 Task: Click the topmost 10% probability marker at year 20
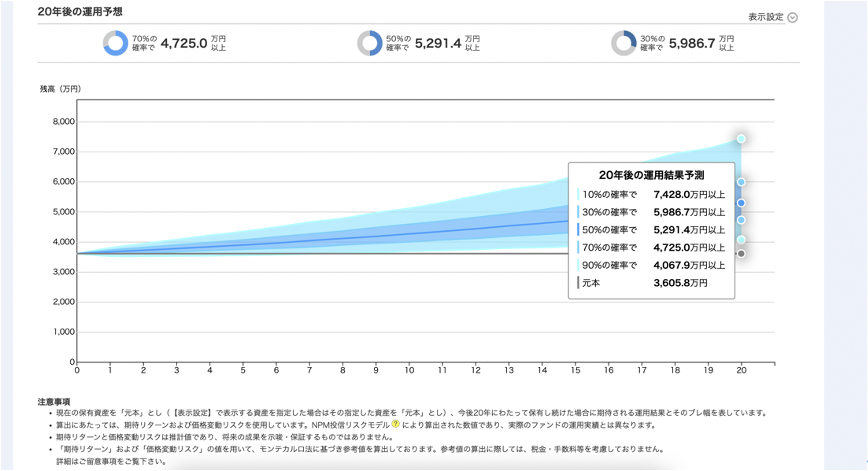741,139
